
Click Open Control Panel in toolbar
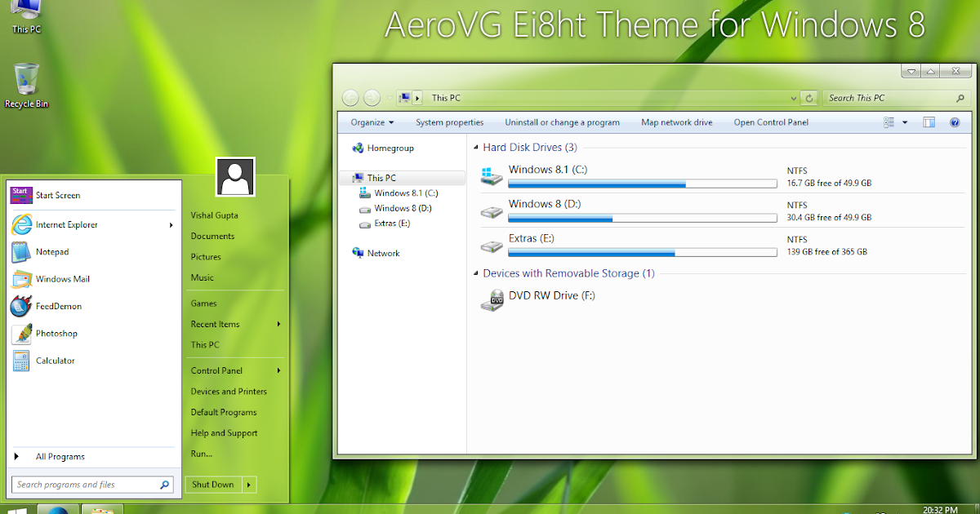pos(771,122)
